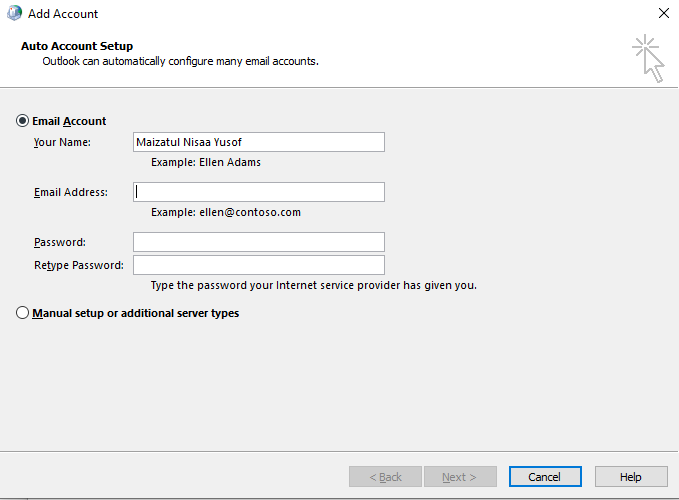Click into the Password field

click(x=259, y=242)
